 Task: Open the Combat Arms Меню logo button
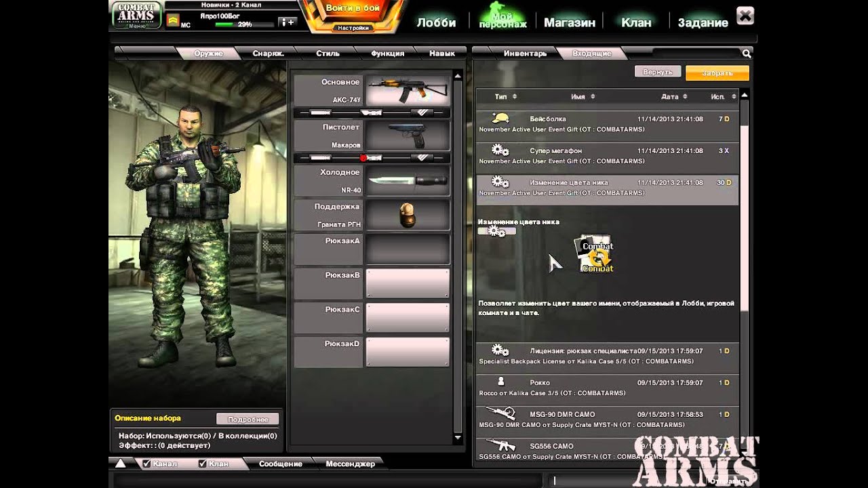[x=136, y=16]
